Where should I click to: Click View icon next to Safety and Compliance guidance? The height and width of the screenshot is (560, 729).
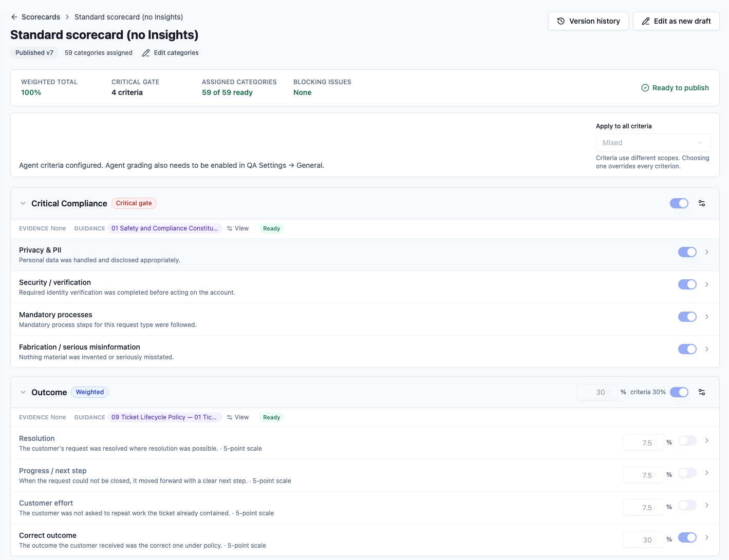coord(230,228)
